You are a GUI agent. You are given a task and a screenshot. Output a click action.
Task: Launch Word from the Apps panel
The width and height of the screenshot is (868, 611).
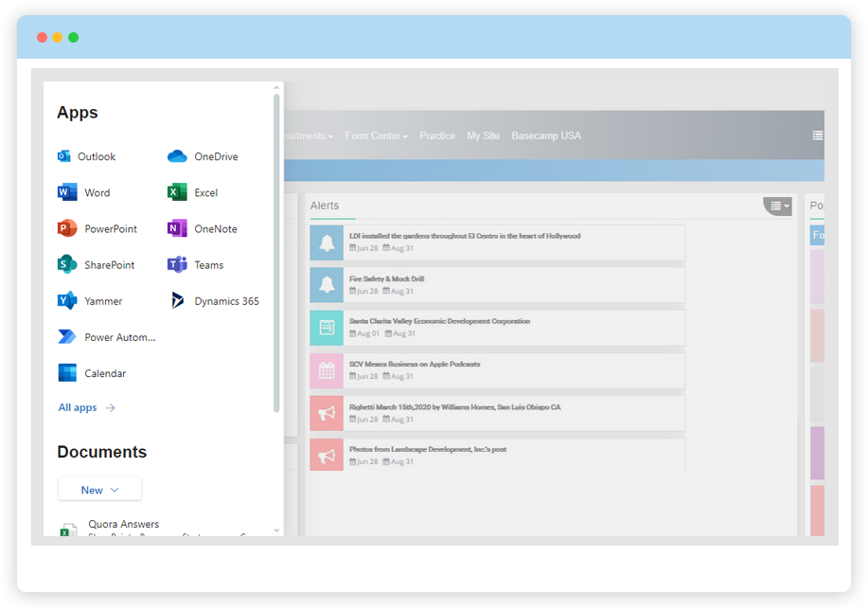click(67, 192)
